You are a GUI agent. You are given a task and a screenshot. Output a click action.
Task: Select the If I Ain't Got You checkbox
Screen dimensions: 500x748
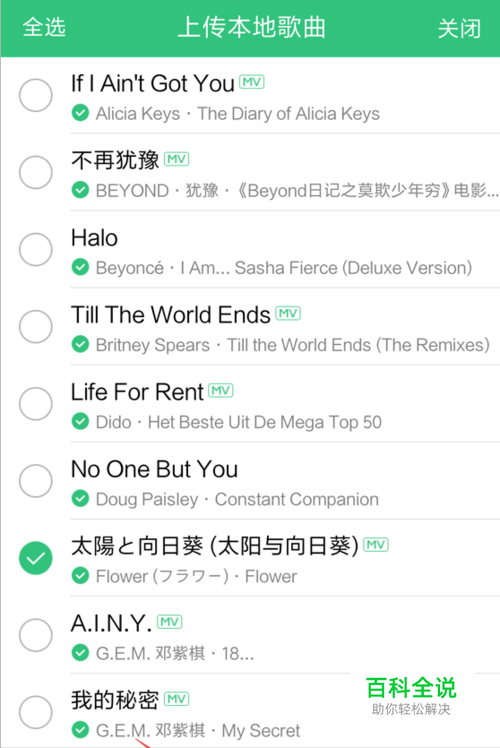point(36,95)
